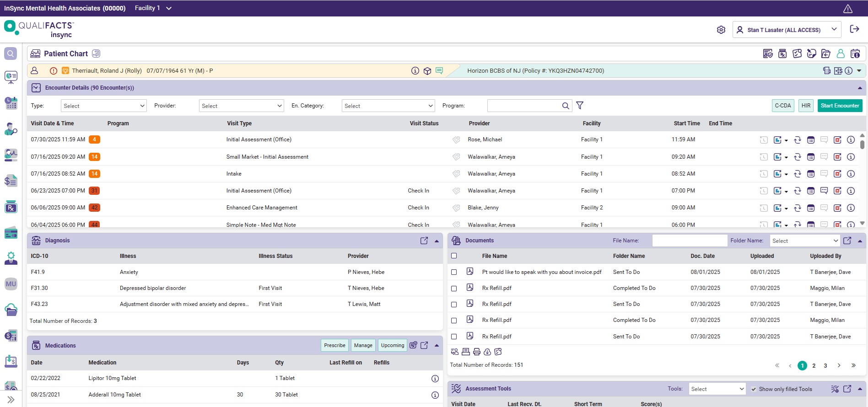Open the settings gear icon

721,30
